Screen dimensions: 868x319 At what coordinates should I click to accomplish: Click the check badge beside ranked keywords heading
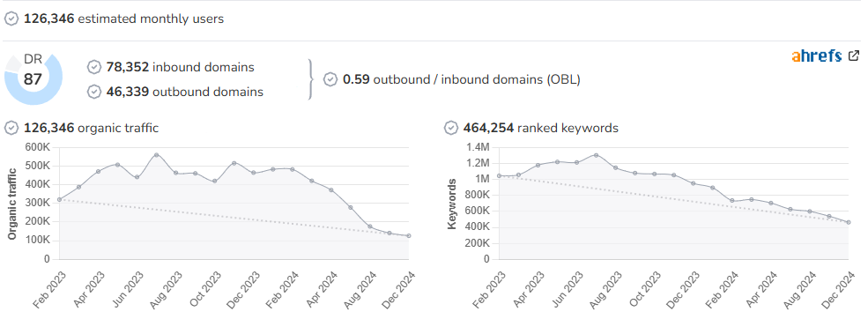[x=451, y=128]
